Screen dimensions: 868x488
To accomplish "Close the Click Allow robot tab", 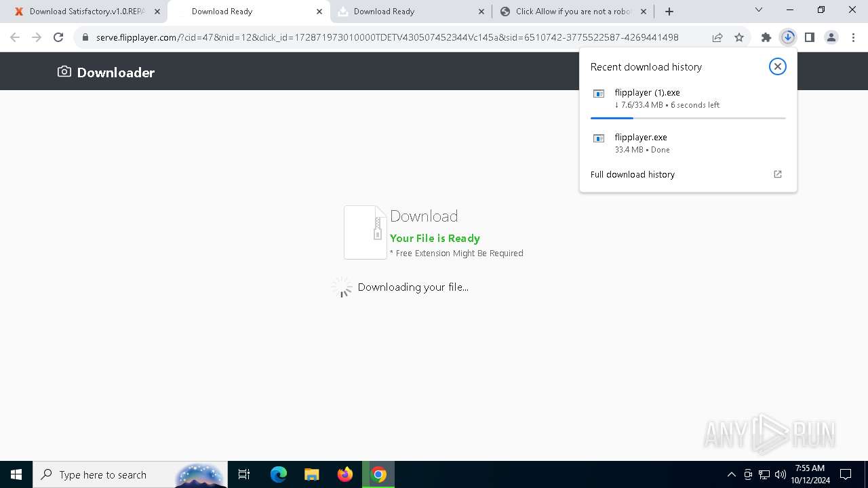I will coord(644,12).
